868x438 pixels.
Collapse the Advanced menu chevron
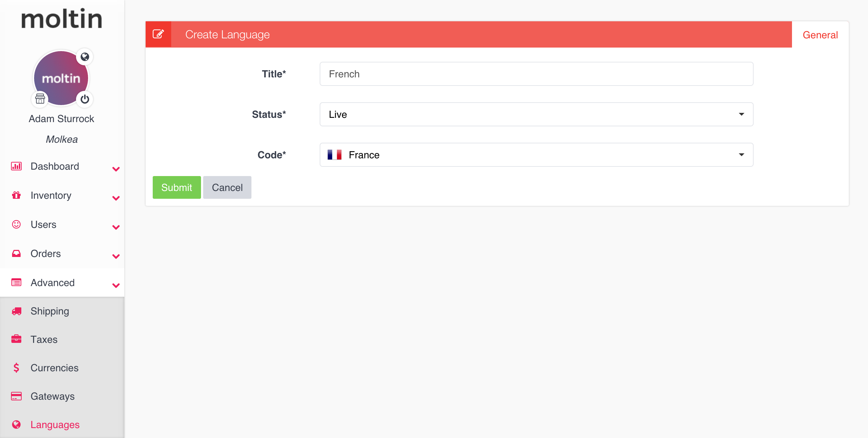[116, 285]
